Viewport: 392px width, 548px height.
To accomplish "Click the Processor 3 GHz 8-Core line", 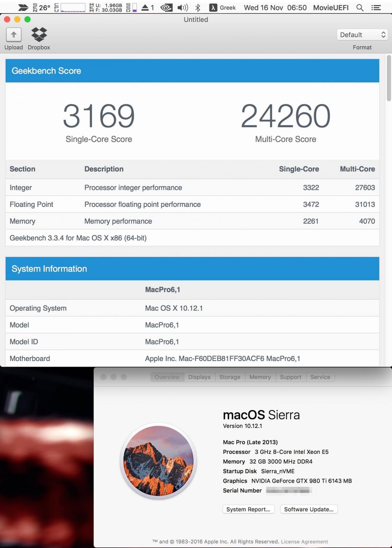I will (x=275, y=452).
